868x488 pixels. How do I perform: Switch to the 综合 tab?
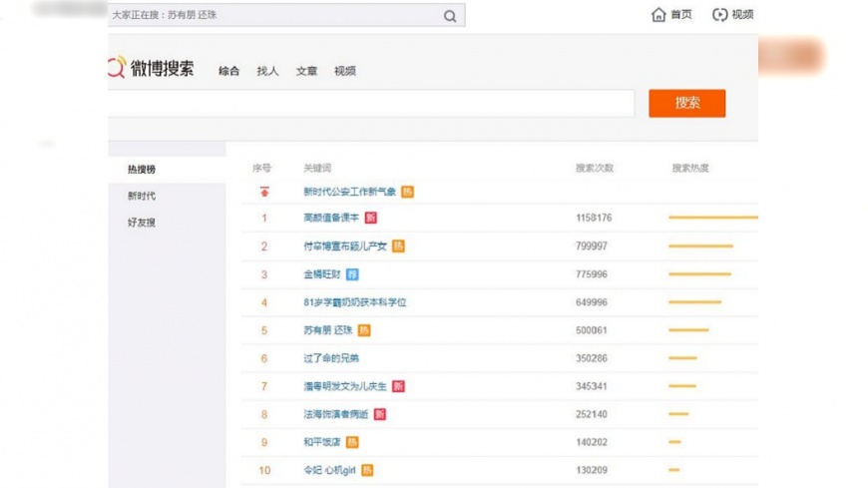(229, 71)
